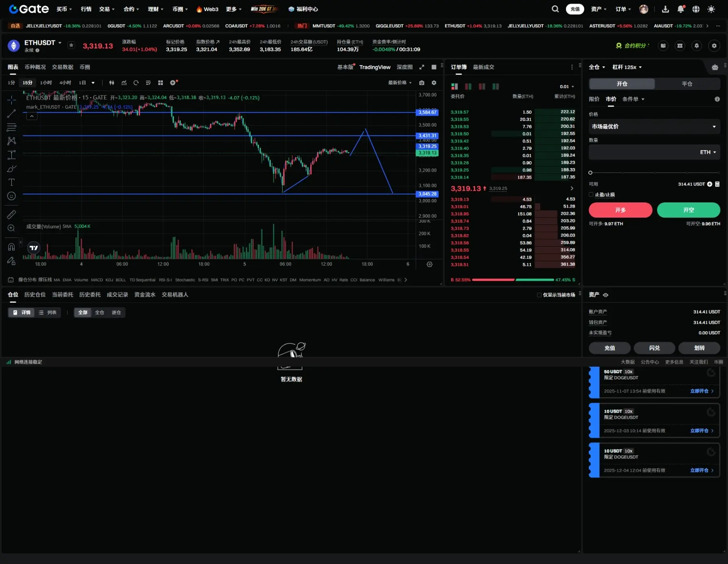Filter positions by 逐仓
This screenshot has height=564, width=728.
(x=116, y=313)
